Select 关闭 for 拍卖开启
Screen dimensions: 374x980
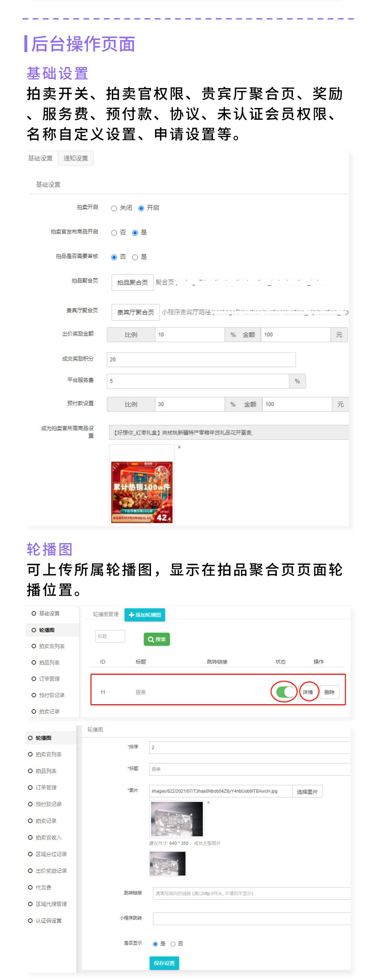114,208
